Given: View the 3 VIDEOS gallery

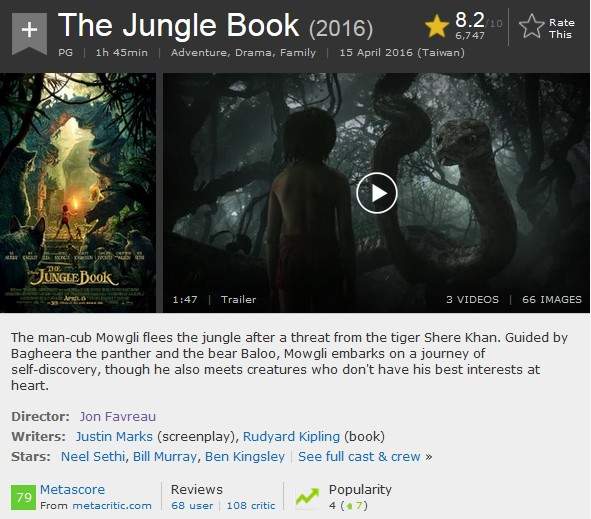Looking at the screenshot, I should click(472, 300).
